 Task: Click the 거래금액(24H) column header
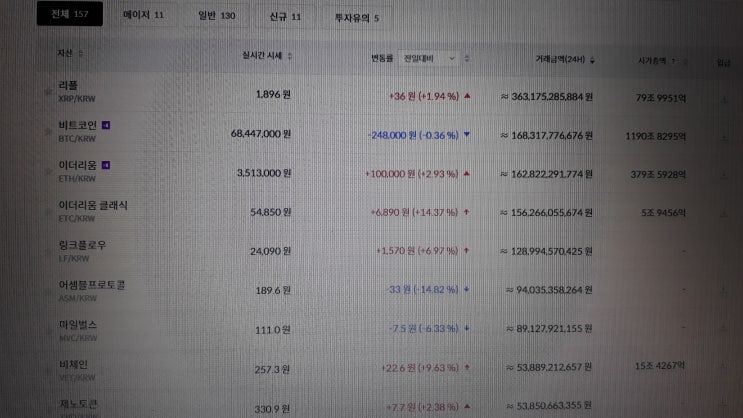pyautogui.click(x=560, y=59)
